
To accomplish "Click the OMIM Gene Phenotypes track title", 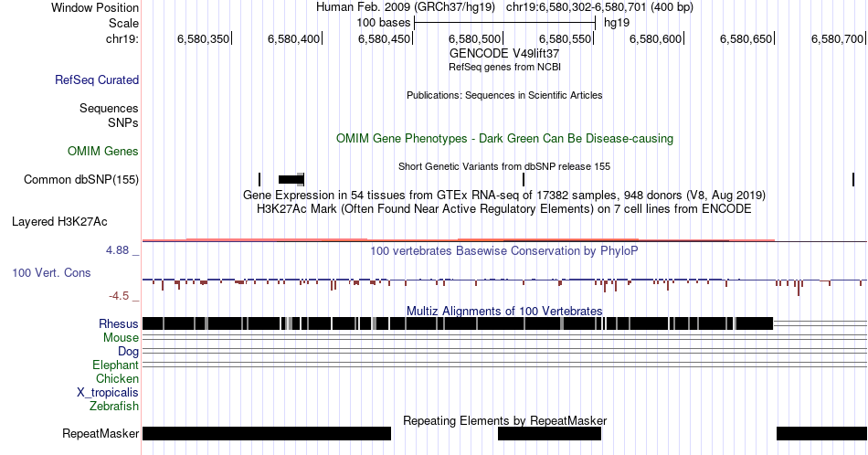I will [504, 138].
